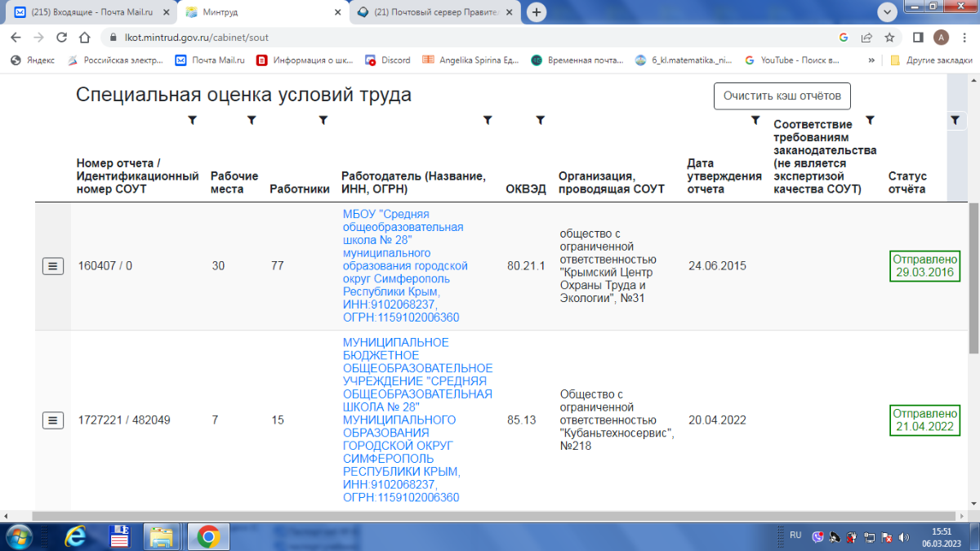Bookmark this page with the star icon
This screenshot has height=551, width=980.
coord(889,38)
